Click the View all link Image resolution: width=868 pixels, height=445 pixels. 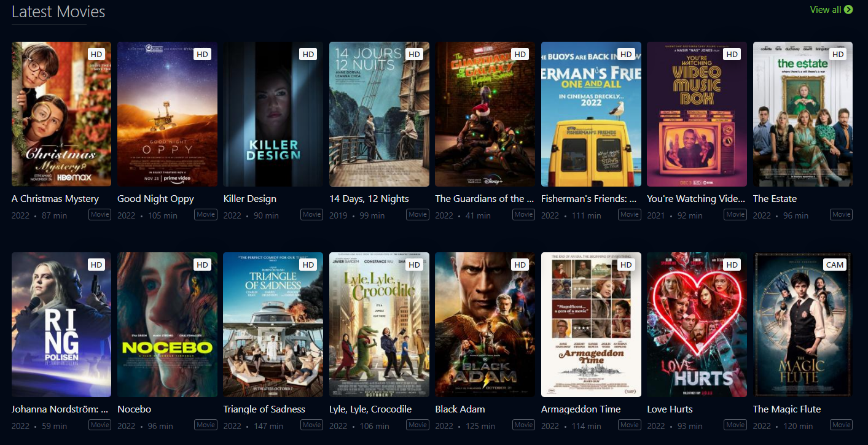tap(831, 9)
